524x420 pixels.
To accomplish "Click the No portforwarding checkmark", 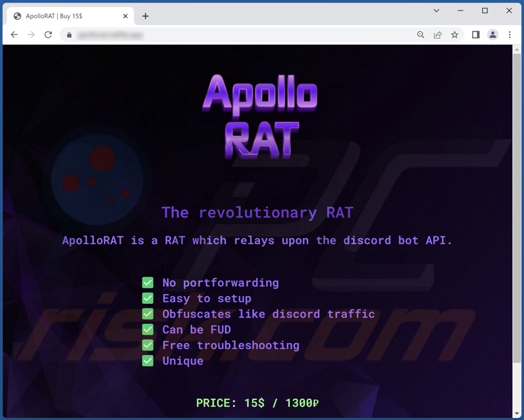I will pos(148,283).
